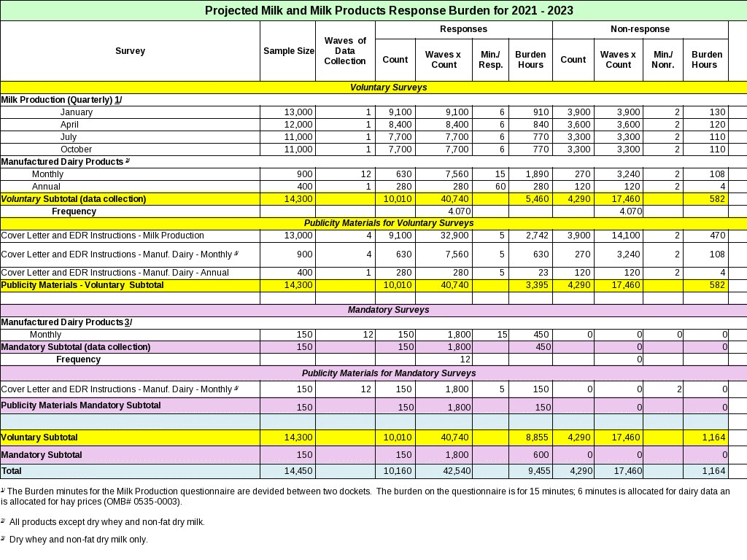747x560 pixels.
Task: Click the "Publicity Materials for Voluntary Surveys" heading
Action: tap(388, 223)
